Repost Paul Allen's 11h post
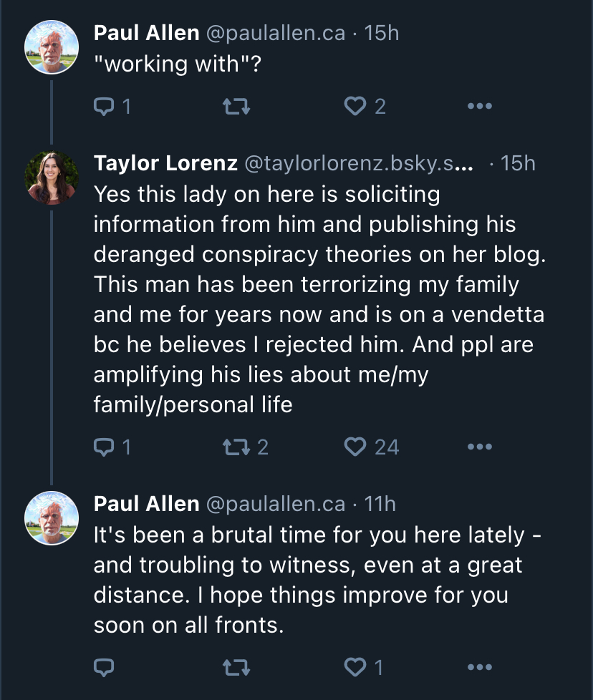The height and width of the screenshot is (700, 593). [236, 668]
